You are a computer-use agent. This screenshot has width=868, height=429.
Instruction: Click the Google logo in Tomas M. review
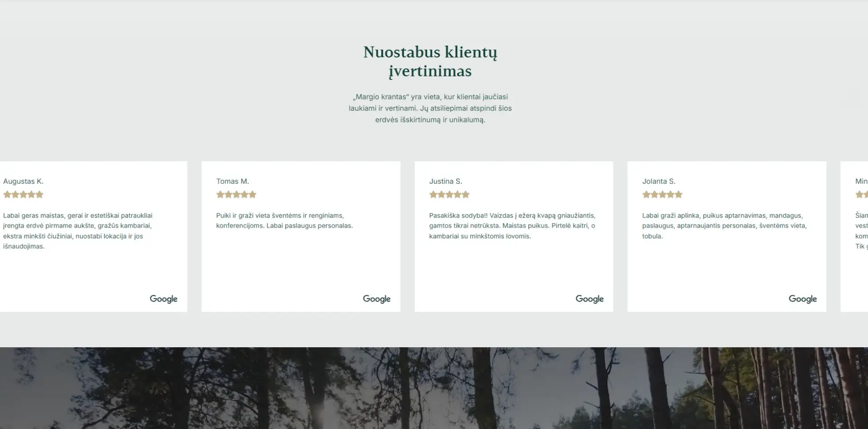tap(376, 299)
